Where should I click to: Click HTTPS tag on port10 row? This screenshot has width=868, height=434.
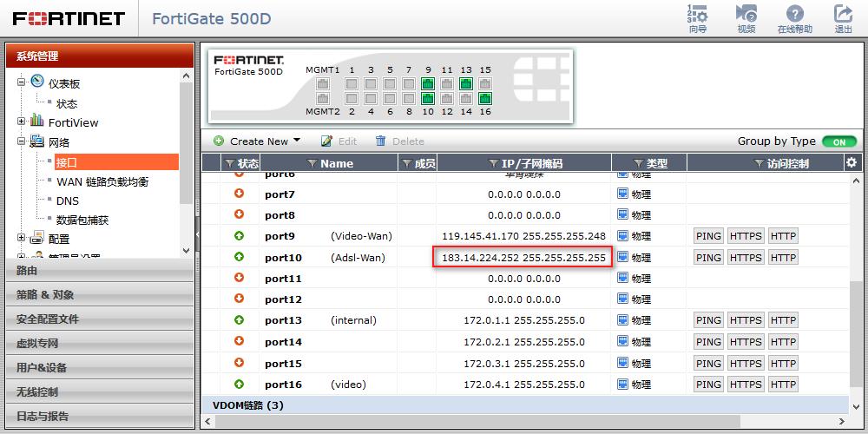tap(746, 258)
